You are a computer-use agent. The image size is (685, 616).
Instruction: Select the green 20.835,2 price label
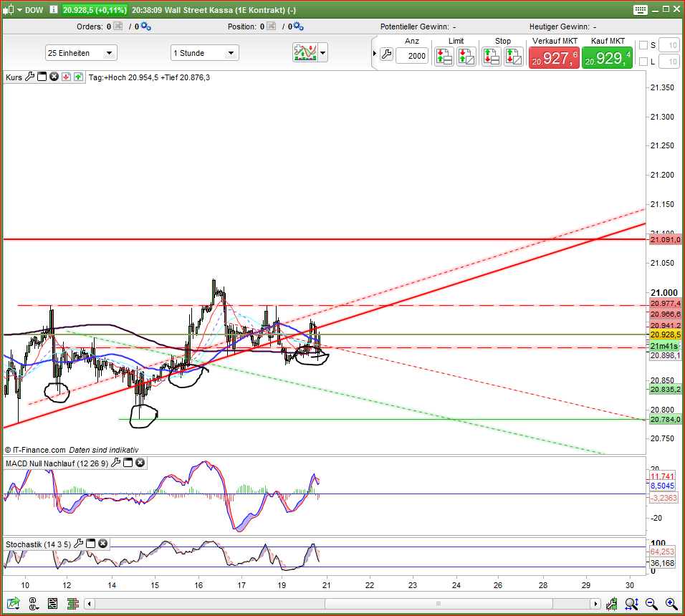pos(665,390)
